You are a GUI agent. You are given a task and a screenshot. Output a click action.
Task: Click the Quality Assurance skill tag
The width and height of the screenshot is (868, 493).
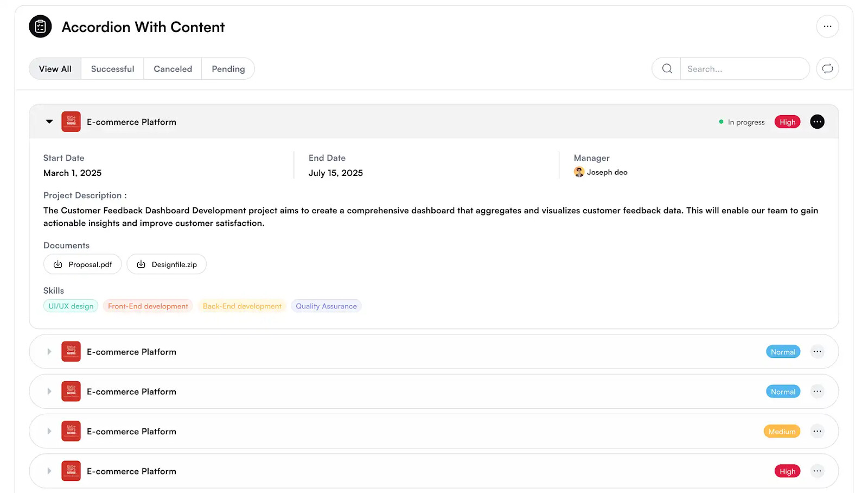point(326,306)
